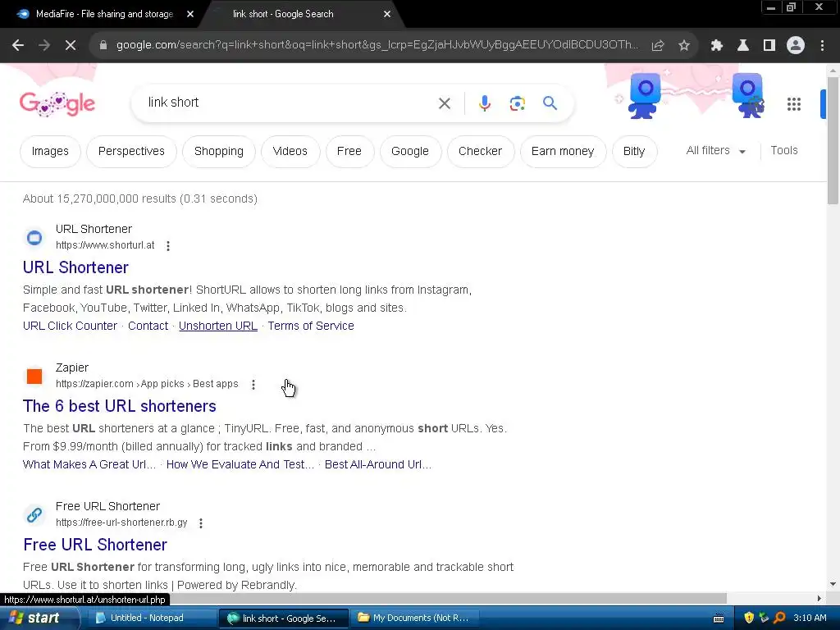Open more options for Zapier result
The height and width of the screenshot is (630, 840).
(253, 385)
